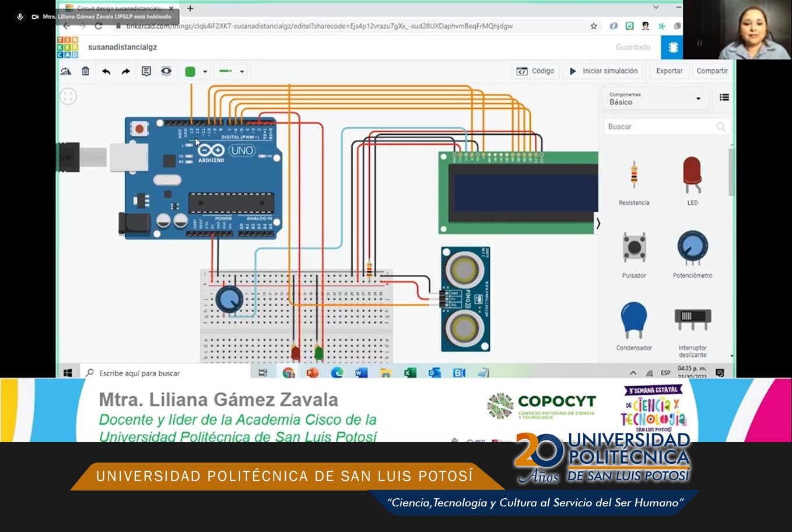
Task: Select the resistor on the breadboard
Action: [x=369, y=269]
